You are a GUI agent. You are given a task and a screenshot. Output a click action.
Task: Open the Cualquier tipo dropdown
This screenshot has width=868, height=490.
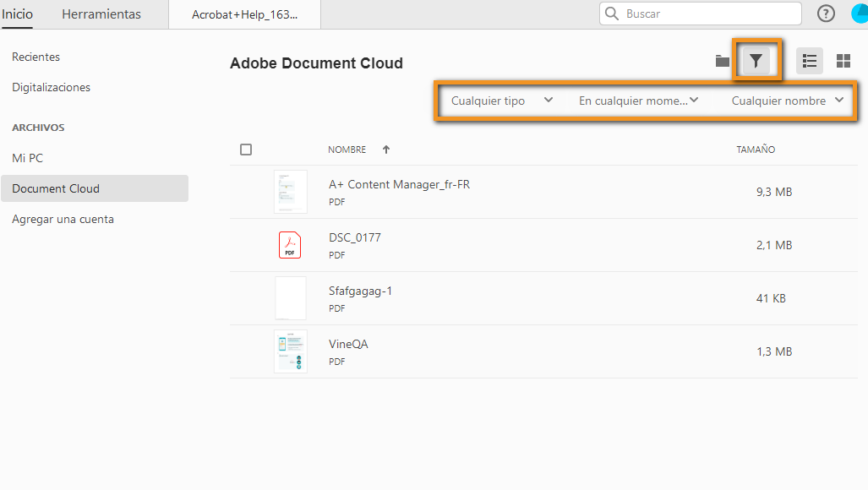coord(502,100)
